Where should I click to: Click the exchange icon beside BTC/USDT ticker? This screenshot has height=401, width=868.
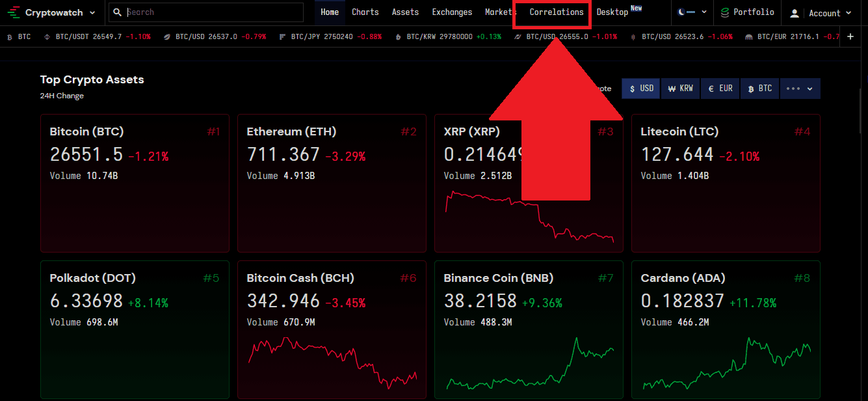coord(47,37)
